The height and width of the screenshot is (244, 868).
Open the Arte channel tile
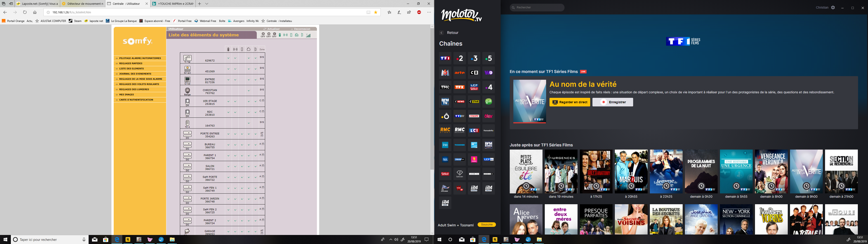[460, 73]
